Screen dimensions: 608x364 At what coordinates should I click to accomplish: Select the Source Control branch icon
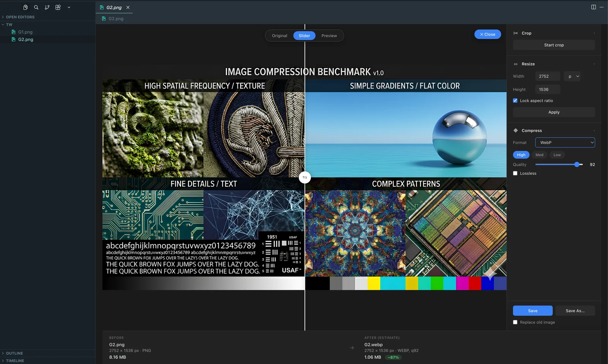[x=47, y=7]
